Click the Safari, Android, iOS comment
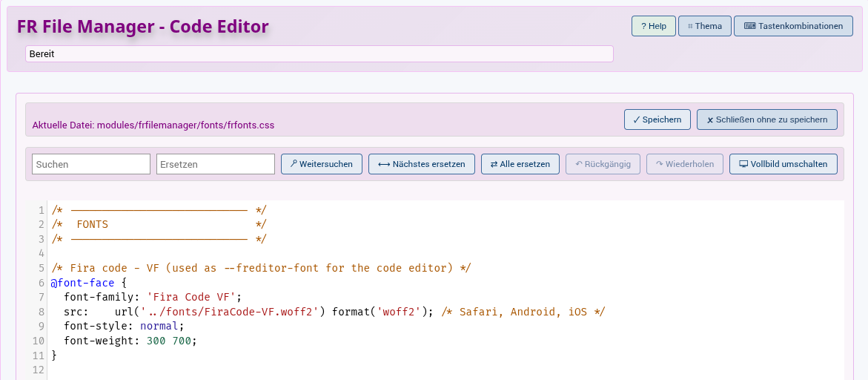 point(523,311)
